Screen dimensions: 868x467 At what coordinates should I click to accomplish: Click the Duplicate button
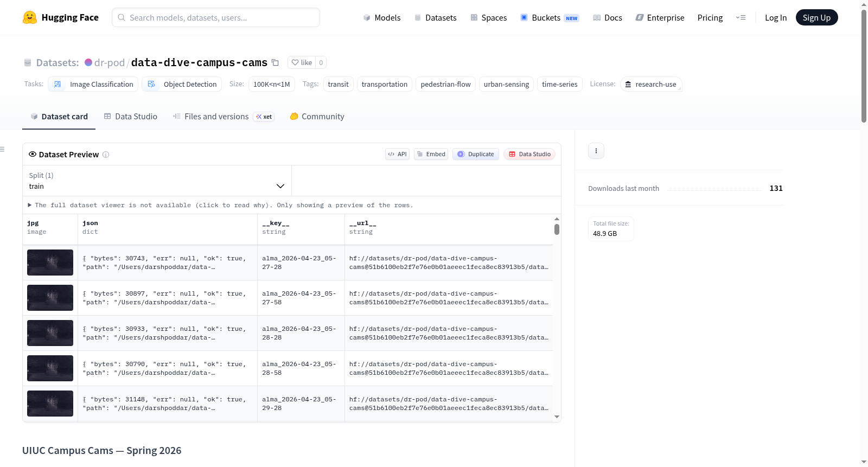coord(476,154)
